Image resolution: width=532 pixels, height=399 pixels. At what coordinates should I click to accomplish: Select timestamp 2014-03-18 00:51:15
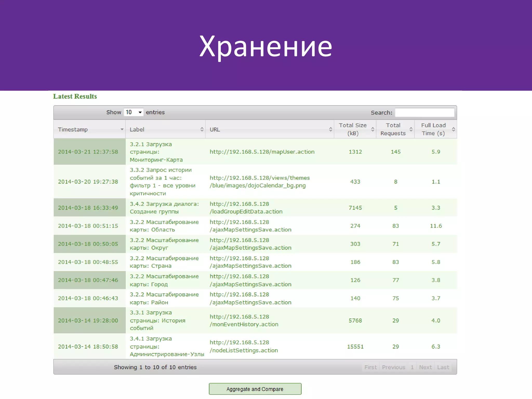tap(88, 226)
